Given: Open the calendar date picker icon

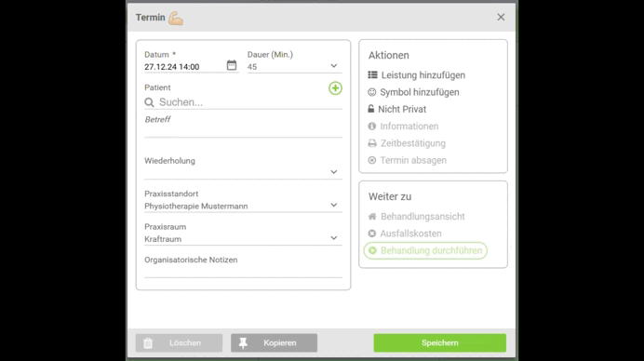Looking at the screenshot, I should tap(232, 65).
